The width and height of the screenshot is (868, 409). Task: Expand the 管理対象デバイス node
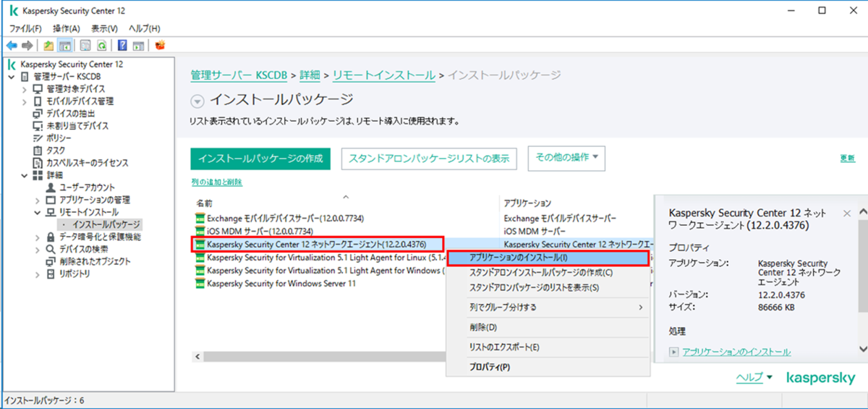[24, 89]
